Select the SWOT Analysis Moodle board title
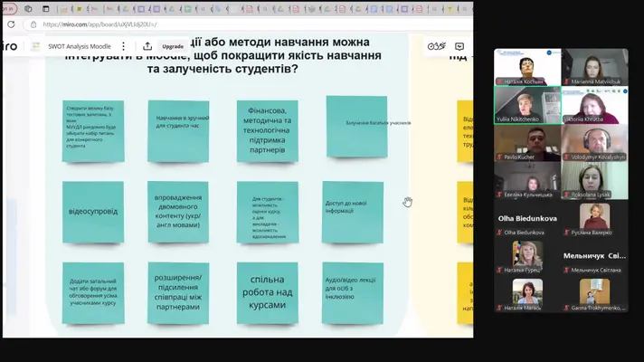Screen dimensions: 644x362 [x=80, y=46]
